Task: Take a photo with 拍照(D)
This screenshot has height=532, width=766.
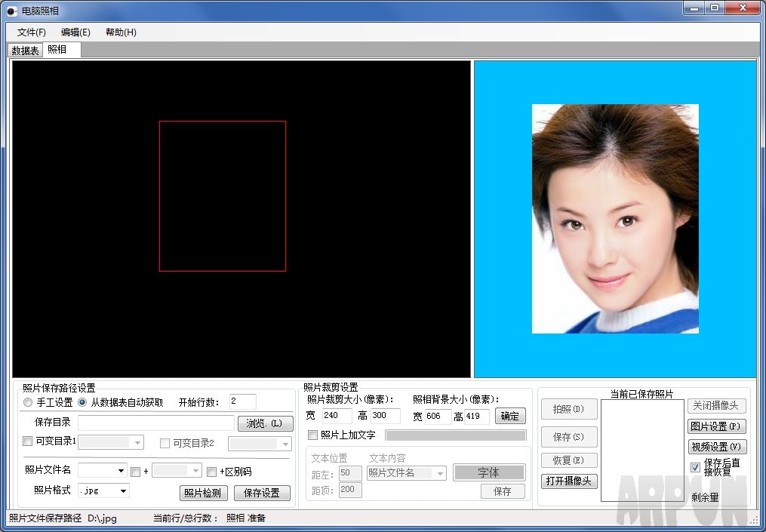Action: tap(568, 409)
